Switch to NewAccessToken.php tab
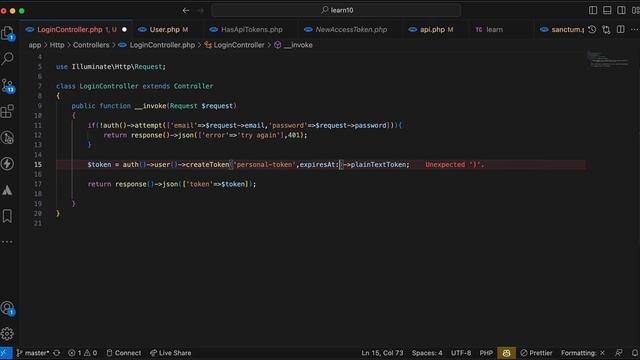 point(351,29)
